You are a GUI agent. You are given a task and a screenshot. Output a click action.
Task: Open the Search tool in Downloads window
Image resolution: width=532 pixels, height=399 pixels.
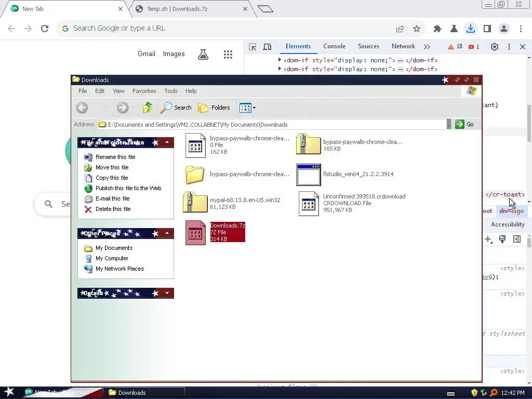coord(176,108)
